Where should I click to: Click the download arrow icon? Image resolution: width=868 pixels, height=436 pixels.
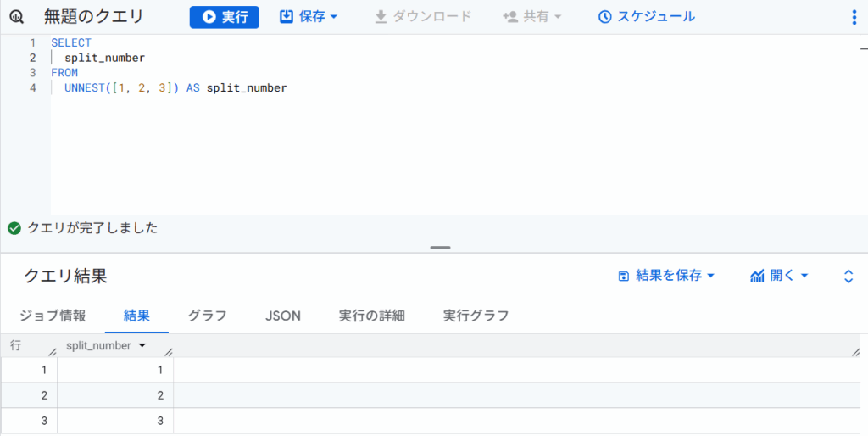(x=381, y=17)
